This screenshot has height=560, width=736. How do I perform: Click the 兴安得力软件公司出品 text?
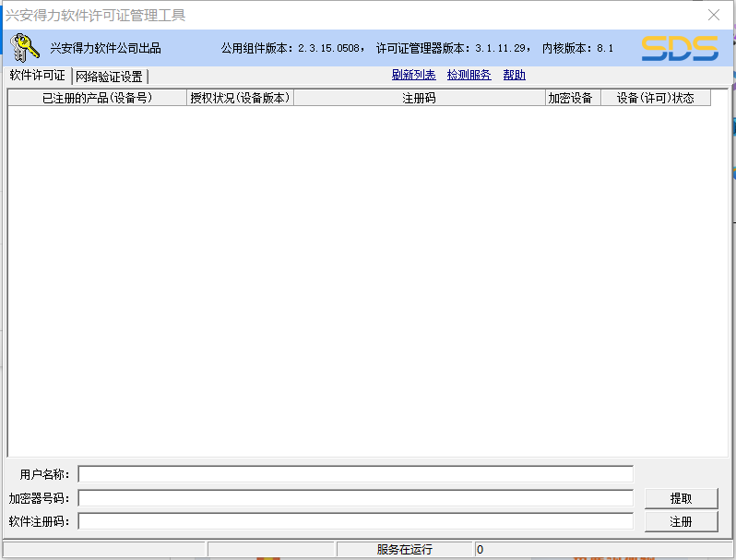[x=106, y=48]
